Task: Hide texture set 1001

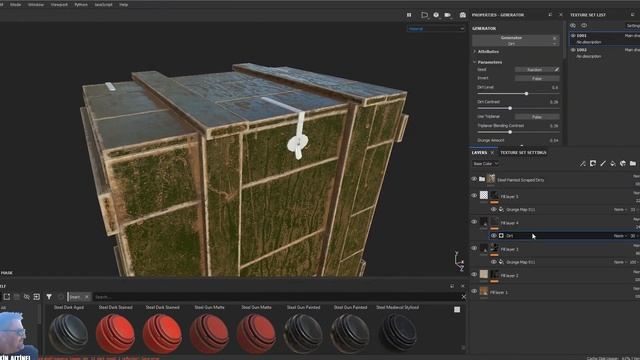Action: (x=573, y=36)
